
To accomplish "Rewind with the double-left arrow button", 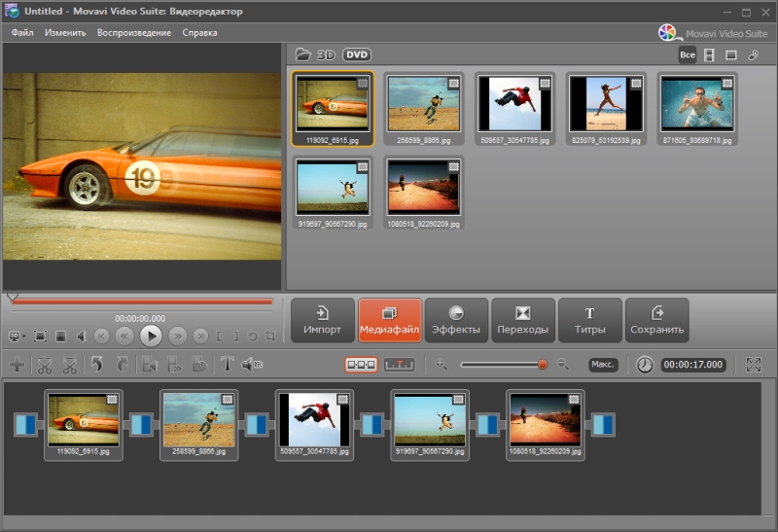I will (124, 337).
